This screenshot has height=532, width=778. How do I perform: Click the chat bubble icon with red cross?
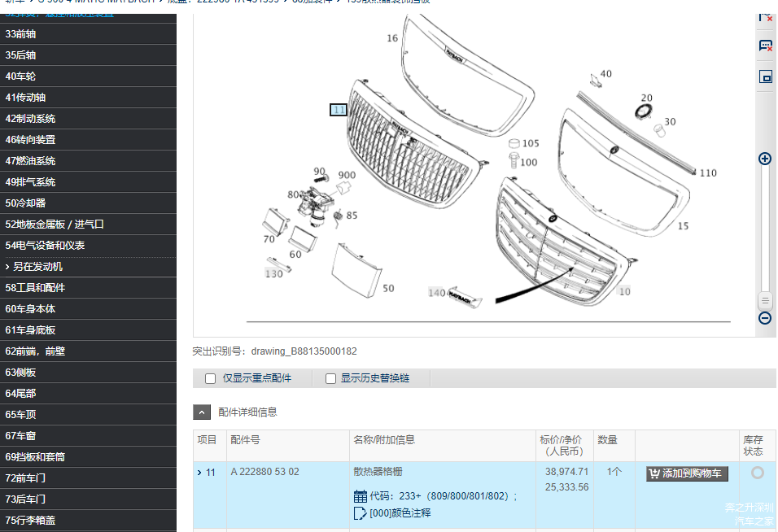pyautogui.click(x=765, y=45)
